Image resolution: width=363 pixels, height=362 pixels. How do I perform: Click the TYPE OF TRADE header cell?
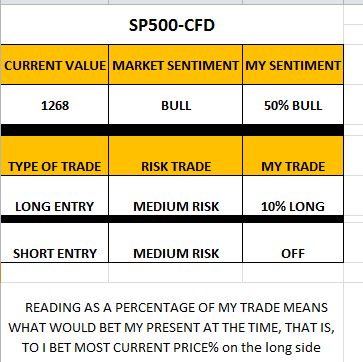55,156
